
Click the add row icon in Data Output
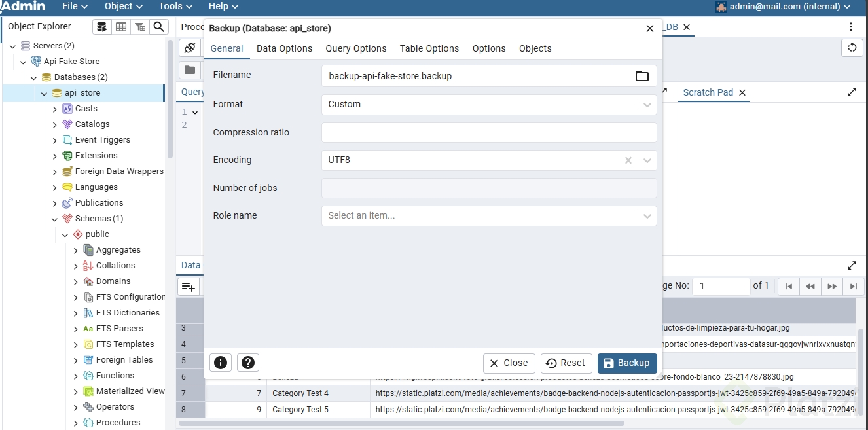coord(189,287)
